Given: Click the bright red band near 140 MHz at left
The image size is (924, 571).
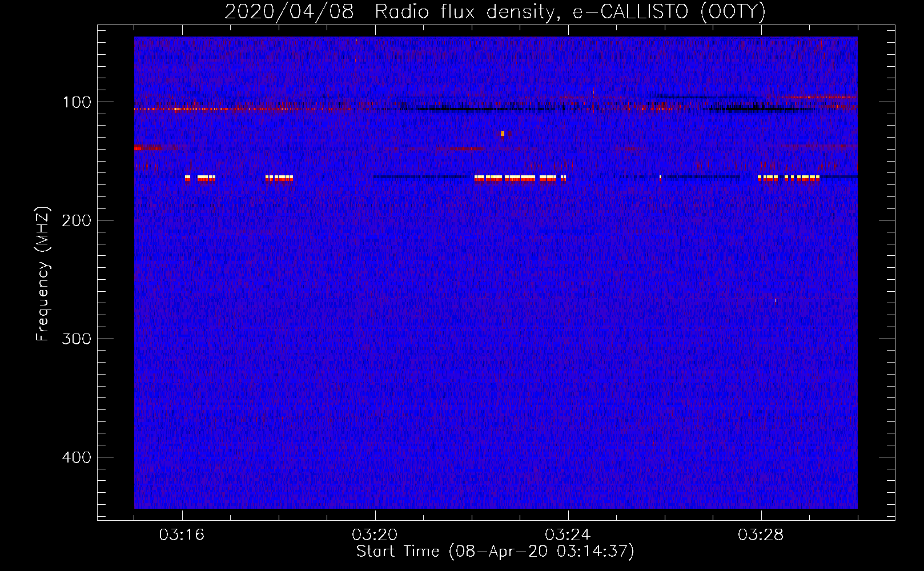Looking at the screenshot, I should point(147,148).
